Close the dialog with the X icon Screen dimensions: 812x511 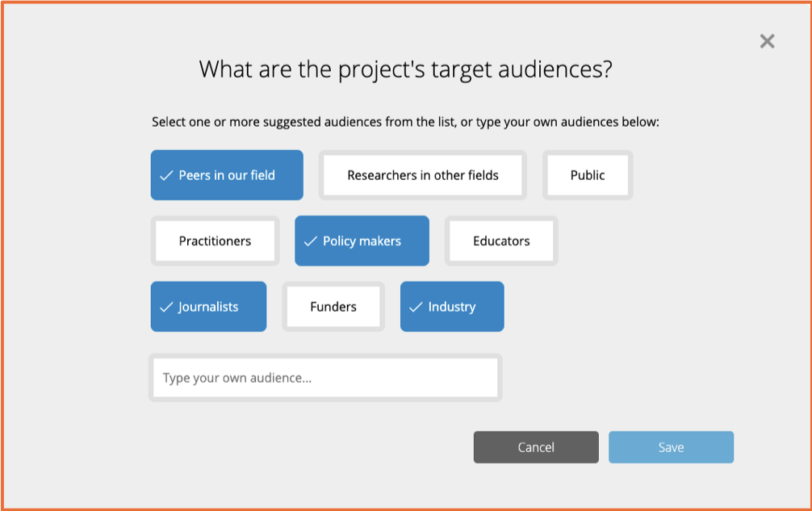[767, 41]
